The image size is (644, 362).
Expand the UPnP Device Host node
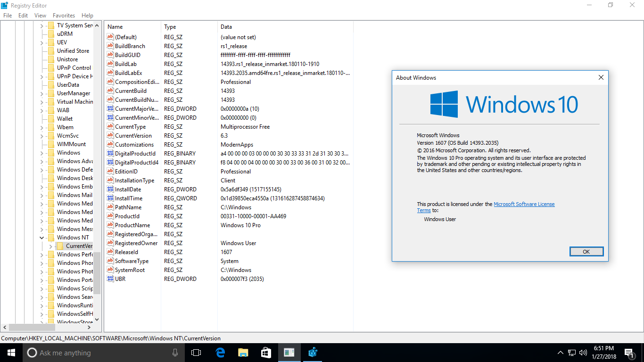[x=41, y=76]
